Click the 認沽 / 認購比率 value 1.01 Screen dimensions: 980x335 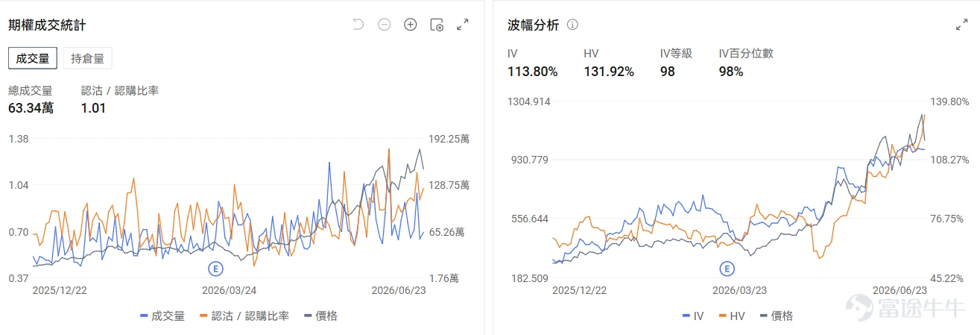click(93, 108)
